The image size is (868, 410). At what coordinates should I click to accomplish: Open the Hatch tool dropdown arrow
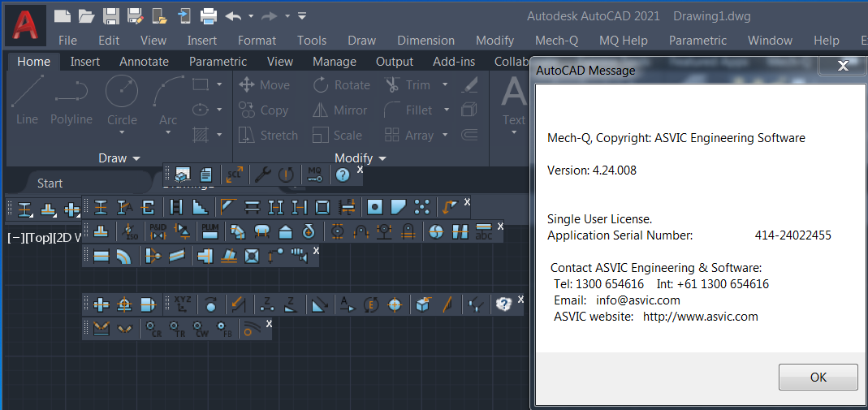click(x=219, y=134)
